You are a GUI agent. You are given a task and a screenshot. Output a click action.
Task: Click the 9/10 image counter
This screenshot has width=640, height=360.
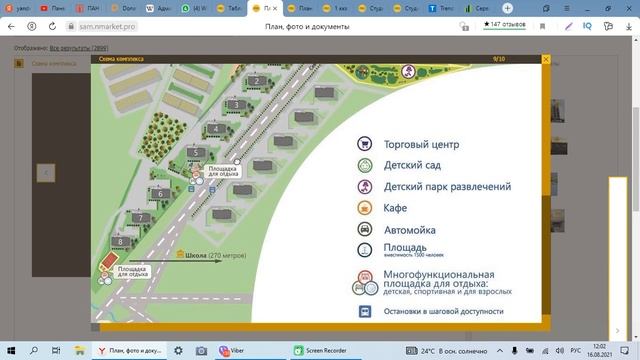[499, 59]
